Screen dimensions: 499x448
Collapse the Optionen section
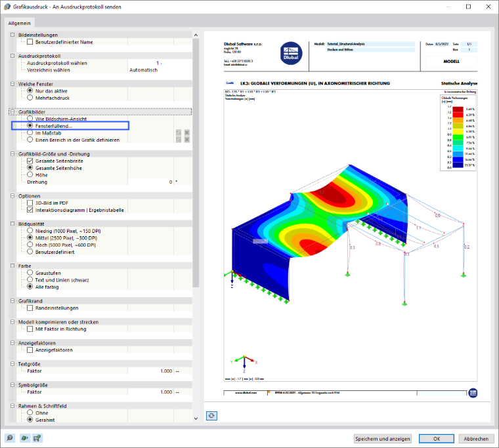coord(12,196)
